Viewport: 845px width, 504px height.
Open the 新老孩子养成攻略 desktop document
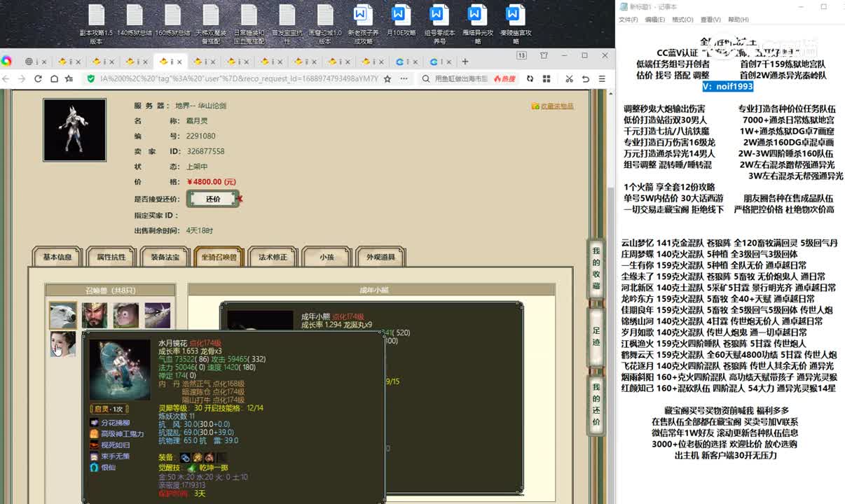[x=363, y=24]
